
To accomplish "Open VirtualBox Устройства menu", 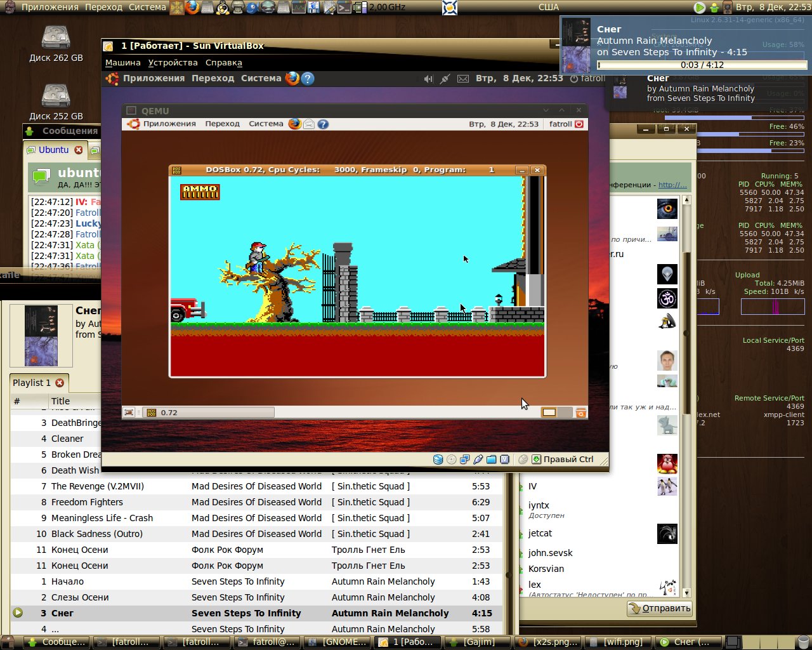I will [173, 63].
